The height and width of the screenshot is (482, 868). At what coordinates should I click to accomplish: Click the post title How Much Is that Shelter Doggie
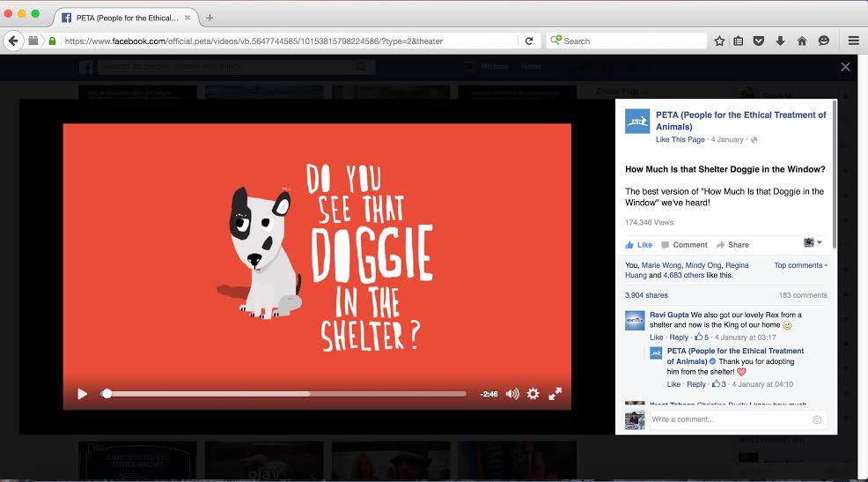click(725, 169)
